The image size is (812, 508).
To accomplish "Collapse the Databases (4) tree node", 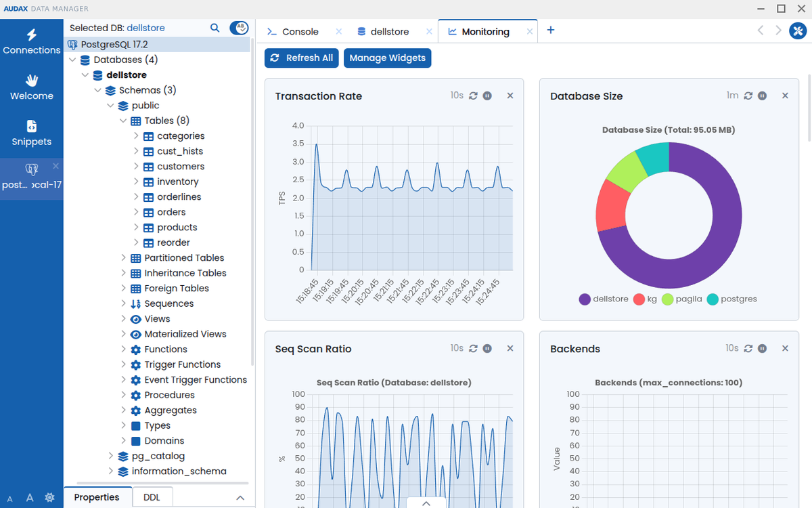I will [x=72, y=60].
